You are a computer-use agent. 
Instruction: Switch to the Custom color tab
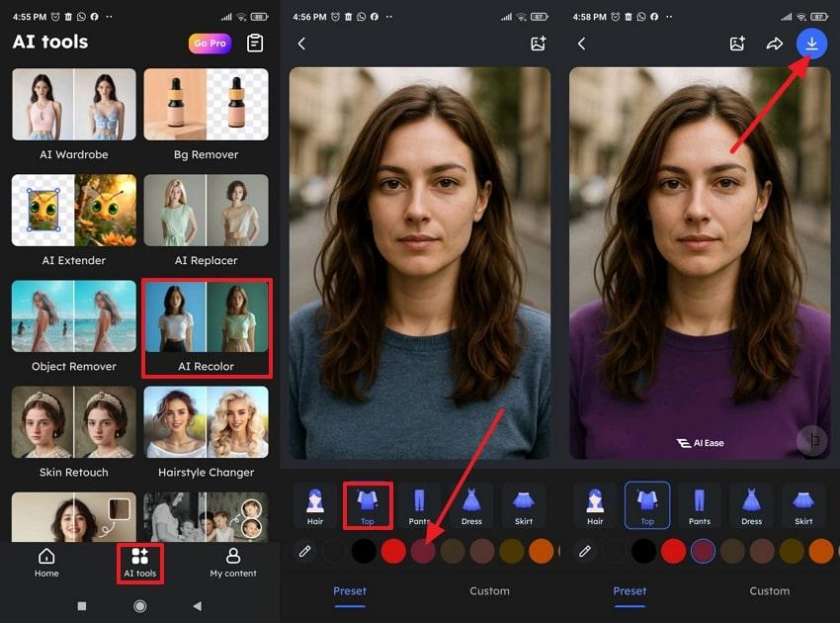[x=489, y=590]
